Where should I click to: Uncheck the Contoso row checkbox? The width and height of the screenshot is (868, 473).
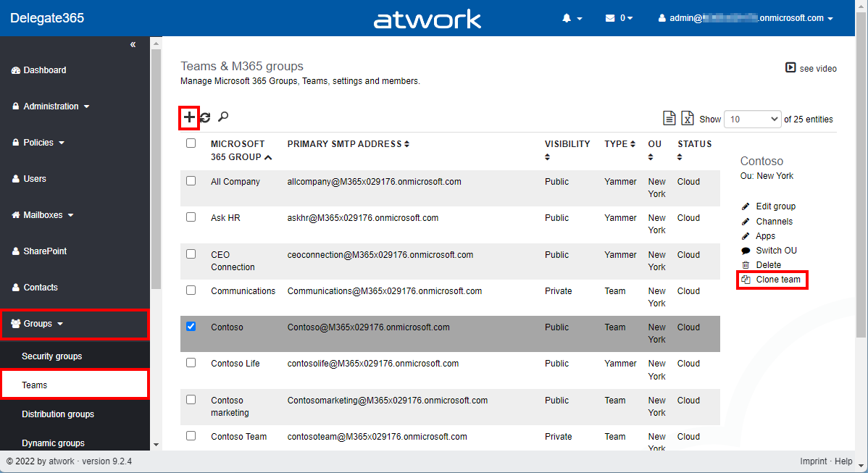click(191, 327)
